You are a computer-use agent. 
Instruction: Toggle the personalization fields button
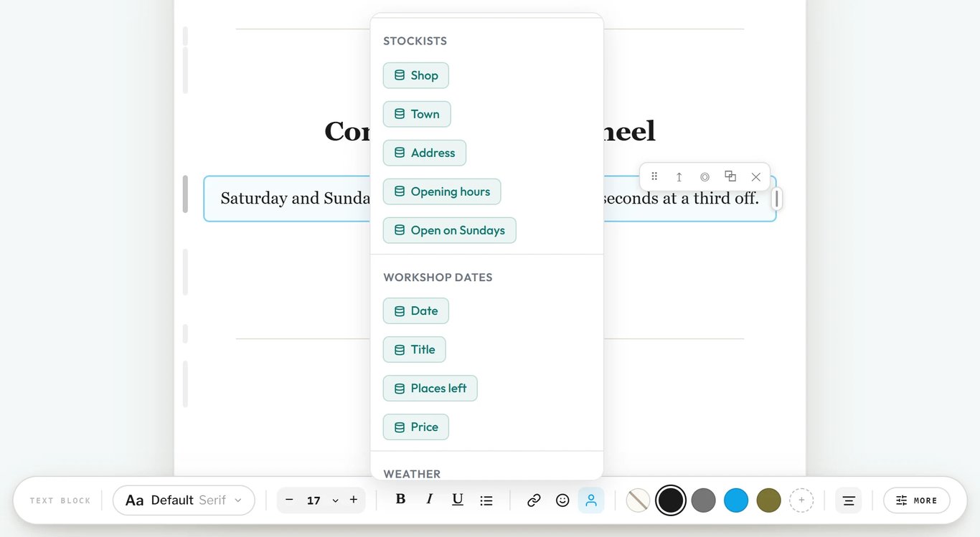(x=591, y=500)
